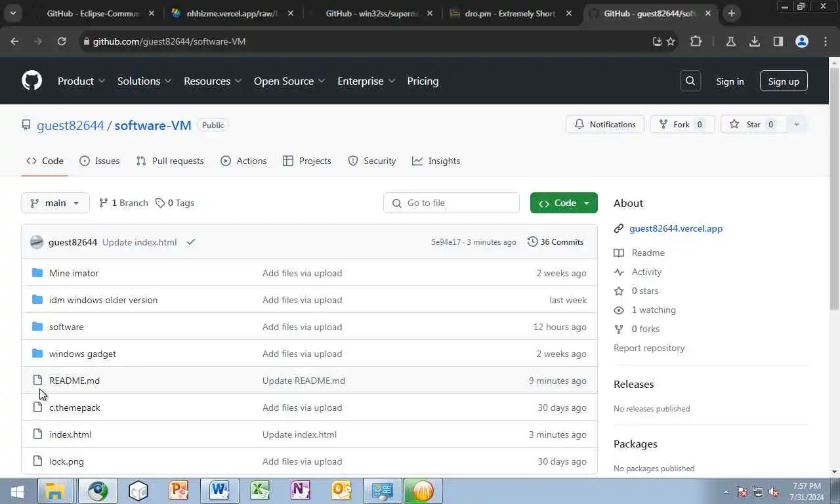840x504 pixels.
Task: Open the idm windows older version folder
Action: click(x=103, y=300)
